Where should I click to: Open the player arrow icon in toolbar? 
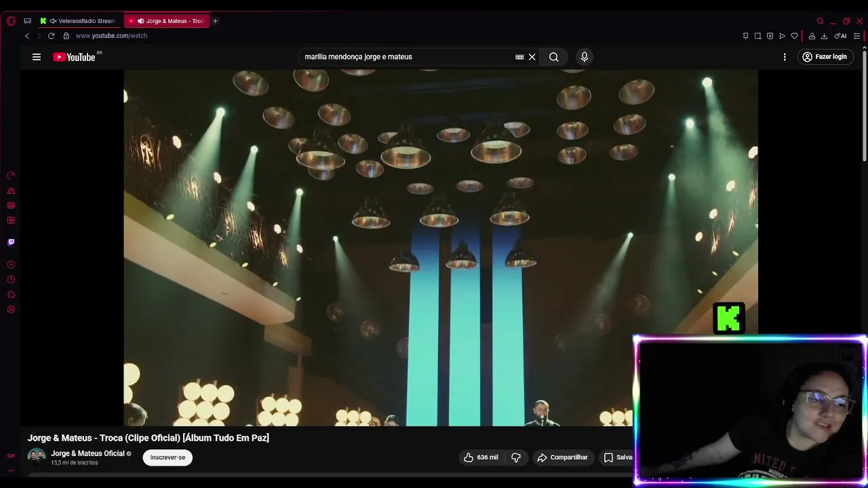[x=782, y=36]
